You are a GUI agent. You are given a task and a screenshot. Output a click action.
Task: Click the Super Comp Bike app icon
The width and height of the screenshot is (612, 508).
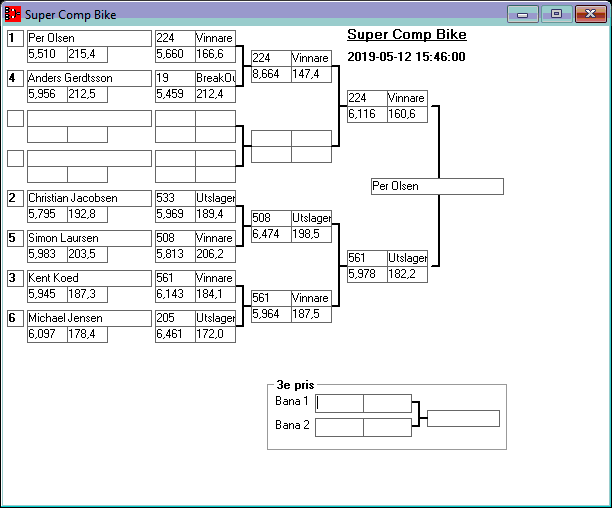click(13, 15)
